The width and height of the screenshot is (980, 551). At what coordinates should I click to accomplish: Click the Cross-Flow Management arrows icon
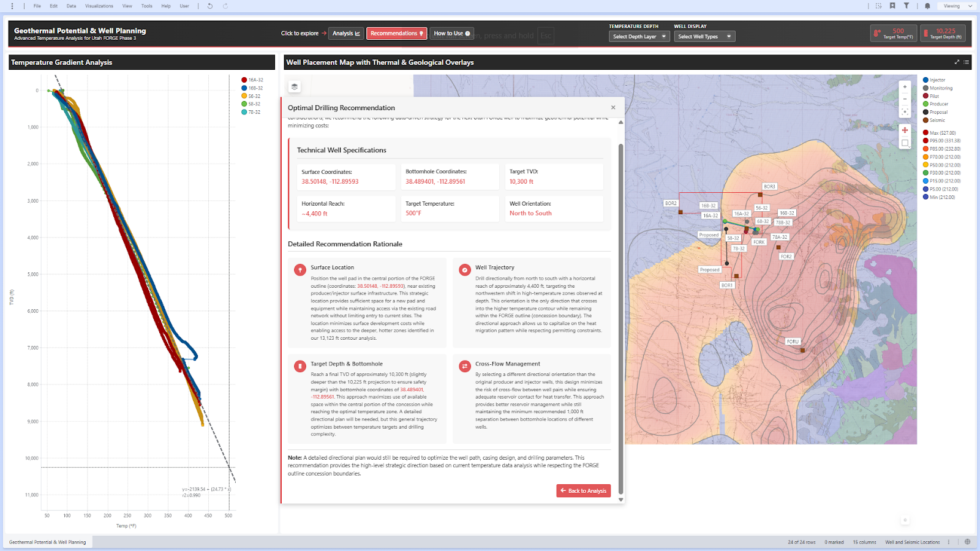(x=465, y=366)
